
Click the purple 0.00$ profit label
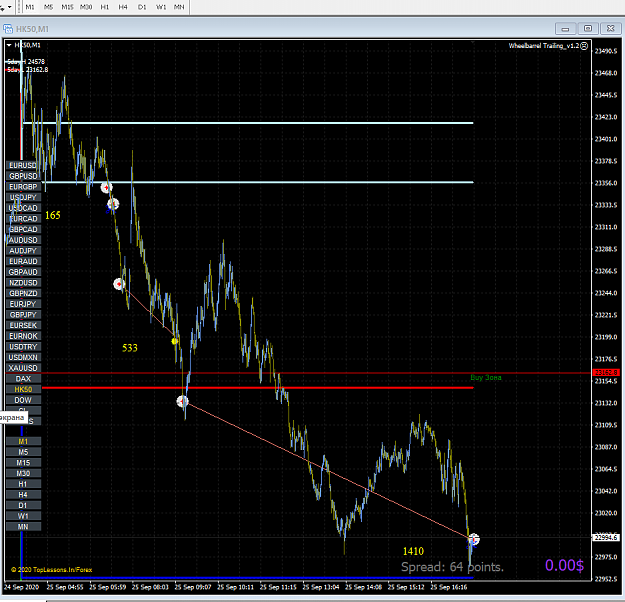click(x=564, y=565)
